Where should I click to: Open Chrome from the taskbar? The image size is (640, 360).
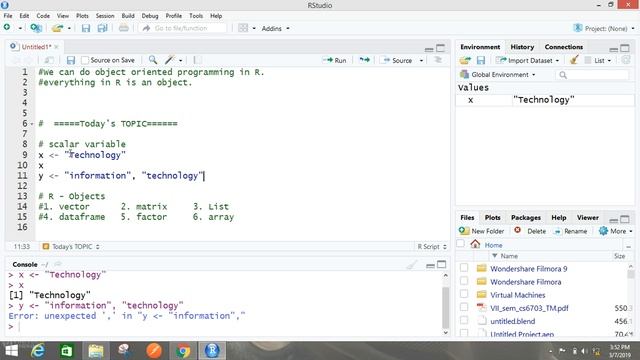[x=183, y=351]
